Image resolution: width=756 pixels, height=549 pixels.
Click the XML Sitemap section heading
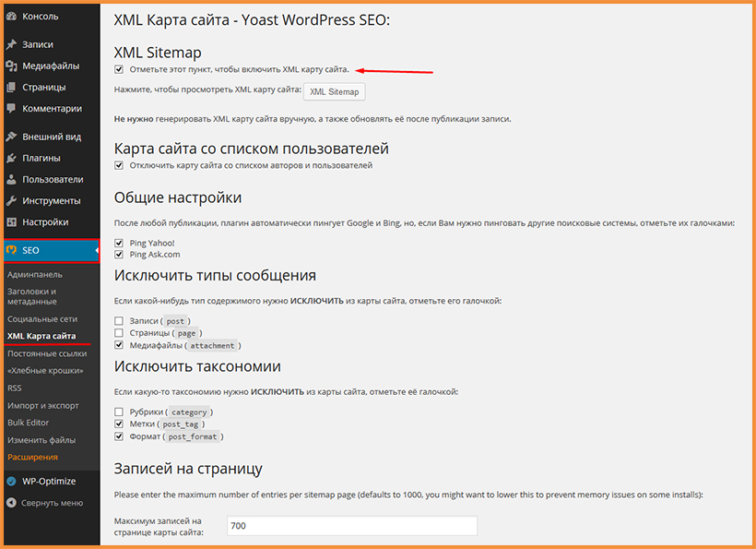[x=158, y=53]
